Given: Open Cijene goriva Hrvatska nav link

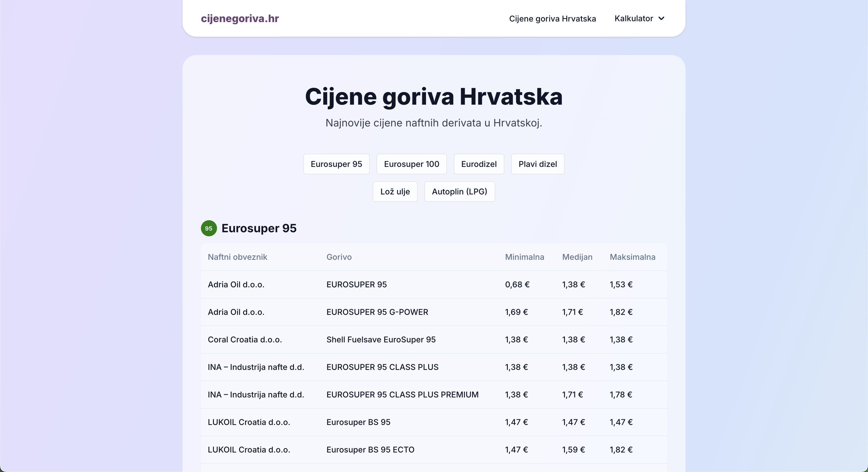Looking at the screenshot, I should (x=552, y=19).
